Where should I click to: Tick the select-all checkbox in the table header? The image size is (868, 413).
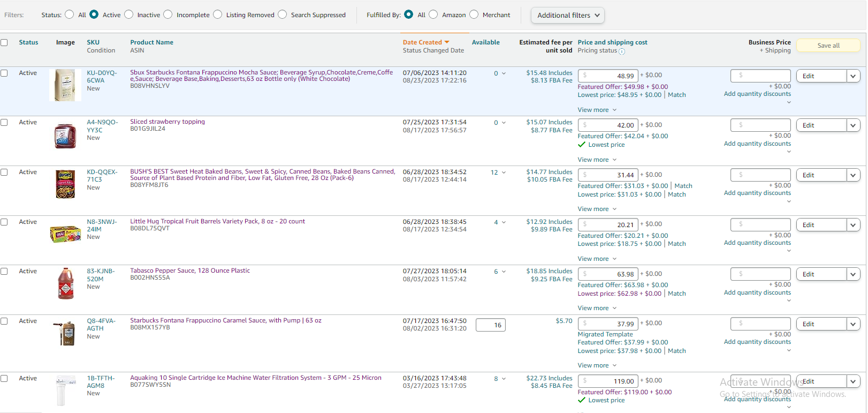point(4,42)
